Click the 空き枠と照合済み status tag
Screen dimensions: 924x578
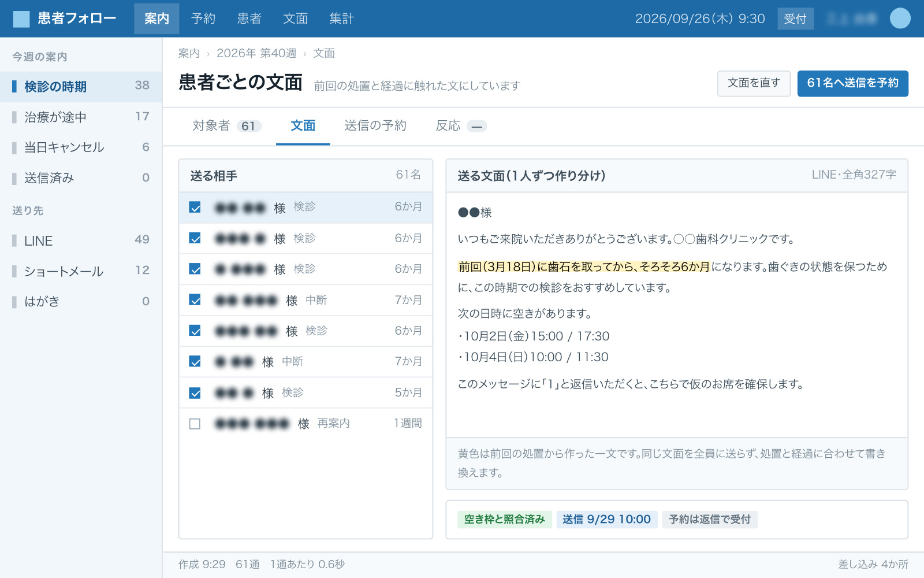(505, 519)
